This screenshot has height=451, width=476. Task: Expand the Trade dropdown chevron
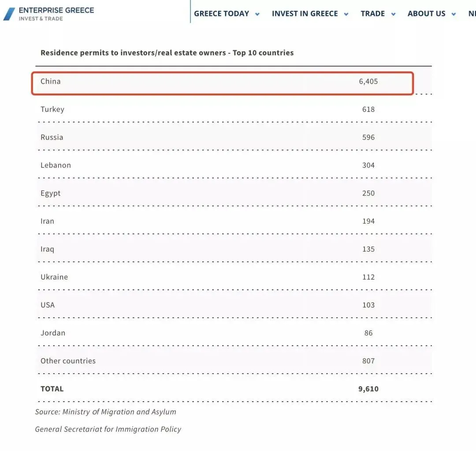[394, 14]
